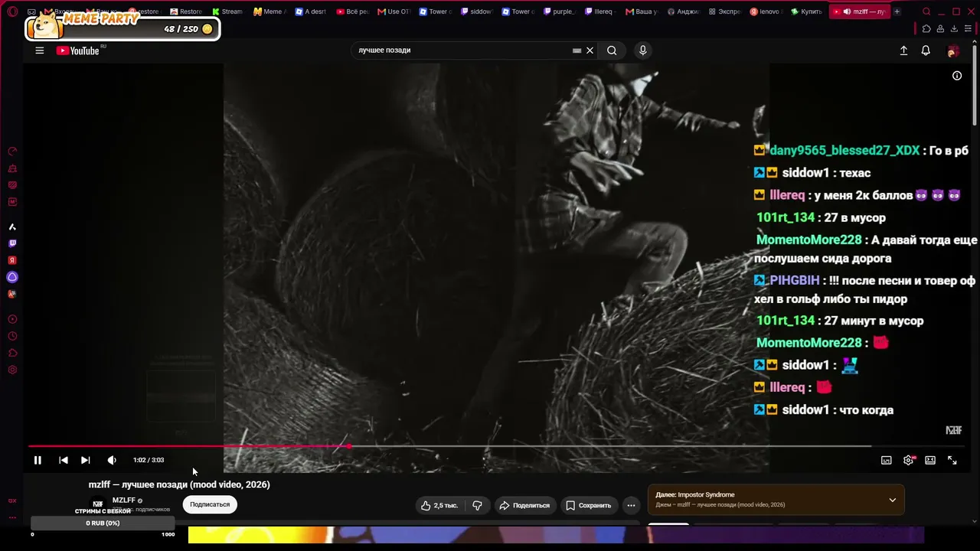
Task: Open the sidebar settings gear
Action: pyautogui.click(x=12, y=370)
